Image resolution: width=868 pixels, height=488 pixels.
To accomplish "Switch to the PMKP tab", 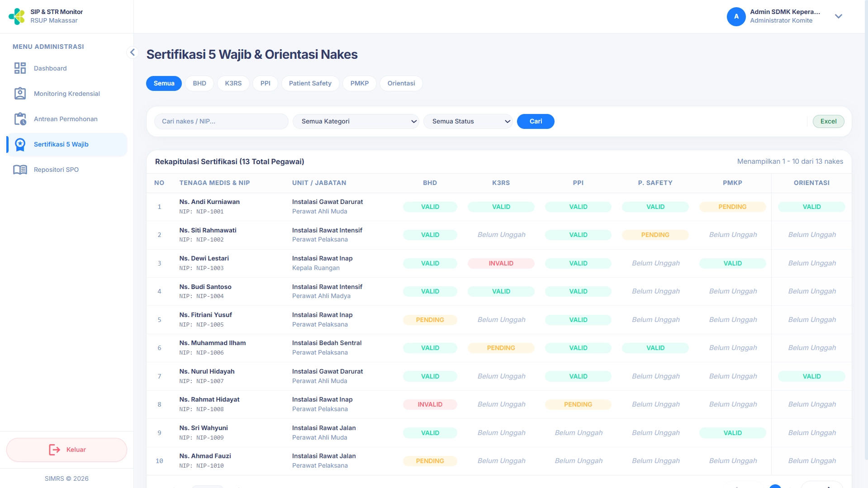I will tap(360, 83).
